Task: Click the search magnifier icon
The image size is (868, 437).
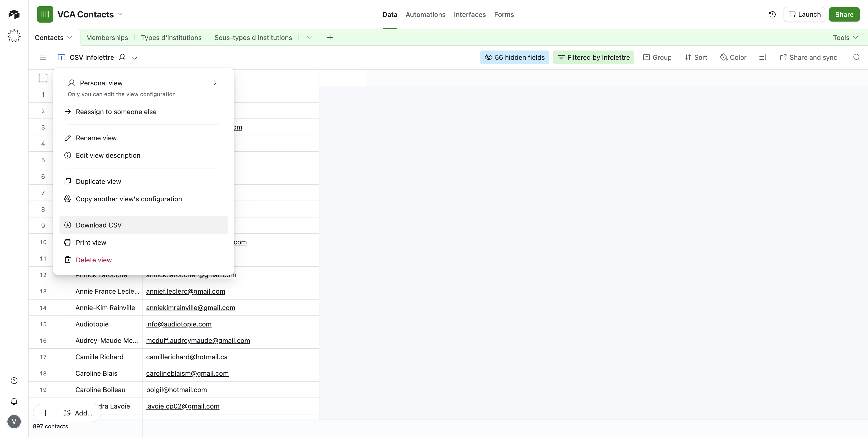Action: point(856,57)
